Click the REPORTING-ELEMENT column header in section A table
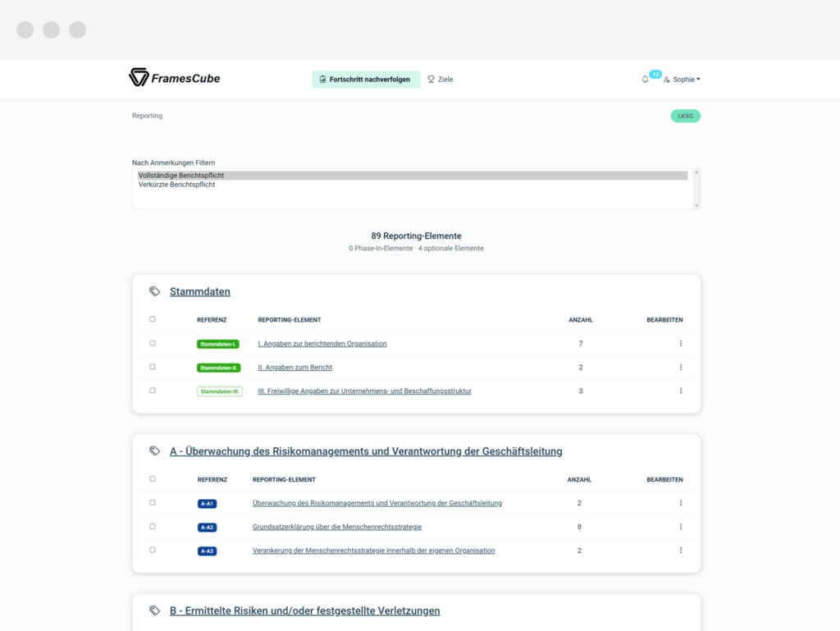This screenshot has height=631, width=840. point(284,479)
